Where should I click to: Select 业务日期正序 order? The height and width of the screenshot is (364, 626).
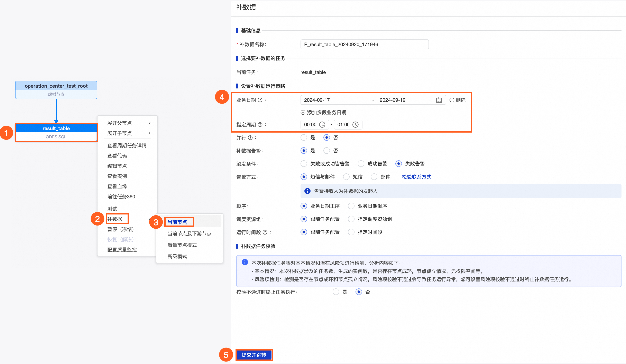(x=304, y=206)
